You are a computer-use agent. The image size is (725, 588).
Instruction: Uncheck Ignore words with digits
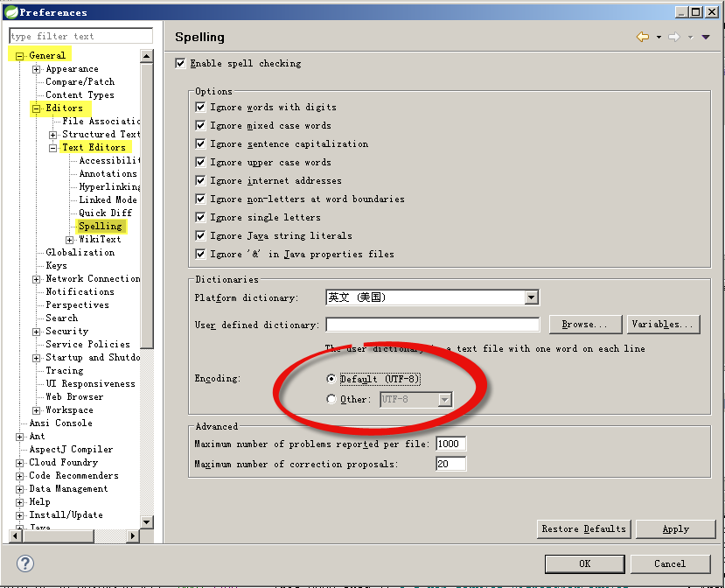point(201,108)
